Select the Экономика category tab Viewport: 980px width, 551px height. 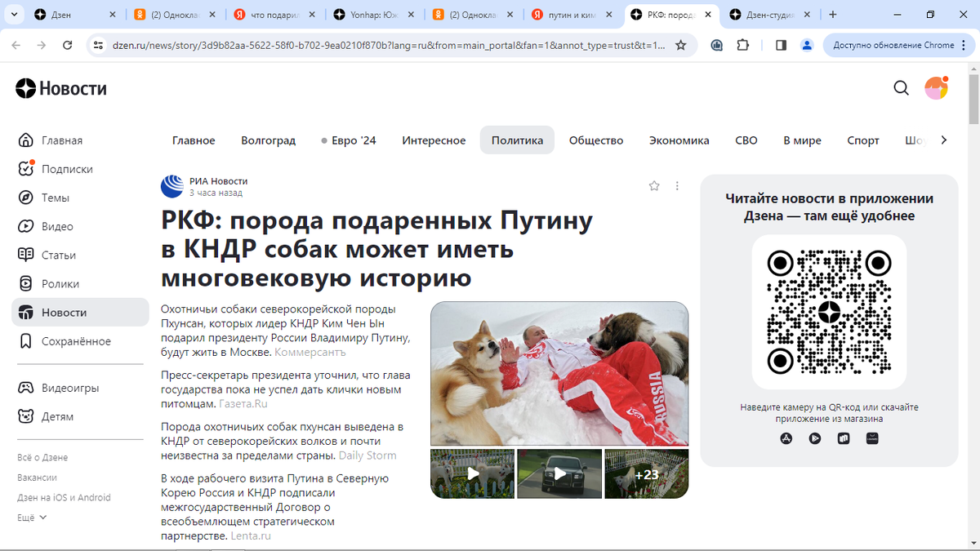679,140
